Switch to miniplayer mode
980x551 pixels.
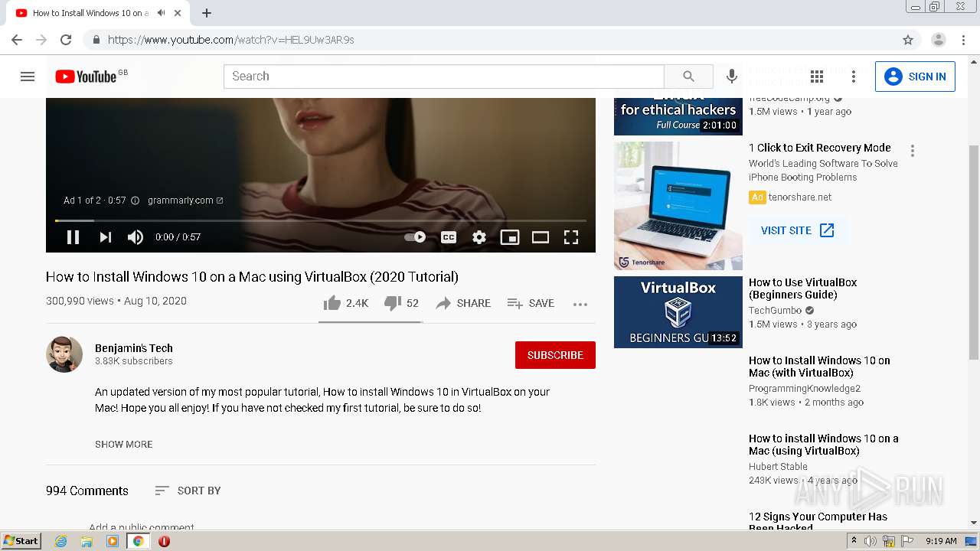pos(510,237)
